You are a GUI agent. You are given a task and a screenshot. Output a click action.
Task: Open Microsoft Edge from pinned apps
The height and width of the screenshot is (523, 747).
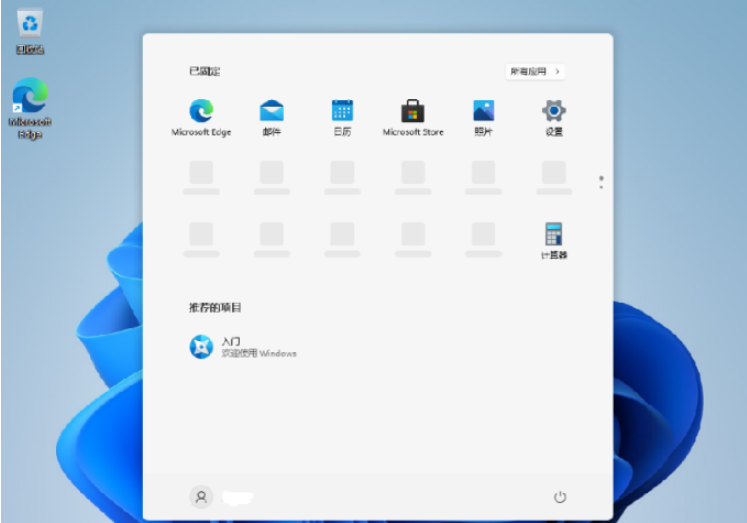pyautogui.click(x=201, y=118)
